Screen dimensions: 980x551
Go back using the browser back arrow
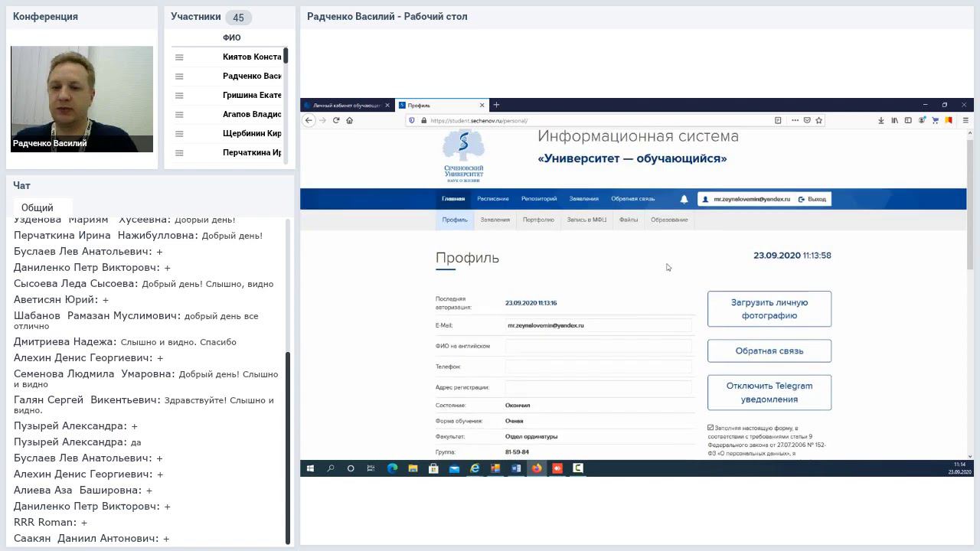(309, 120)
